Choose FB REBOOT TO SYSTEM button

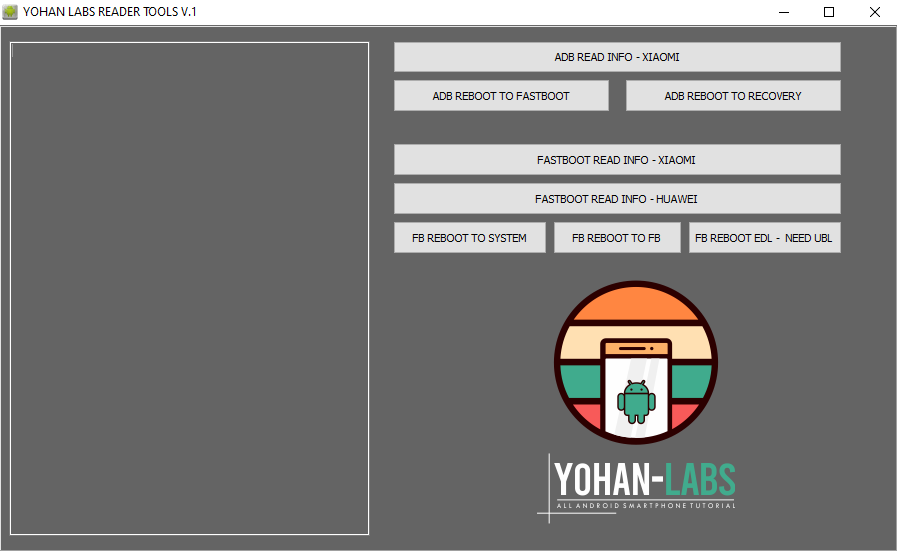point(470,238)
